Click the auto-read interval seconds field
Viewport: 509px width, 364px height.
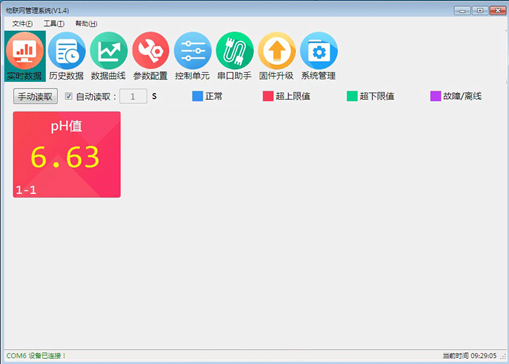[x=133, y=96]
